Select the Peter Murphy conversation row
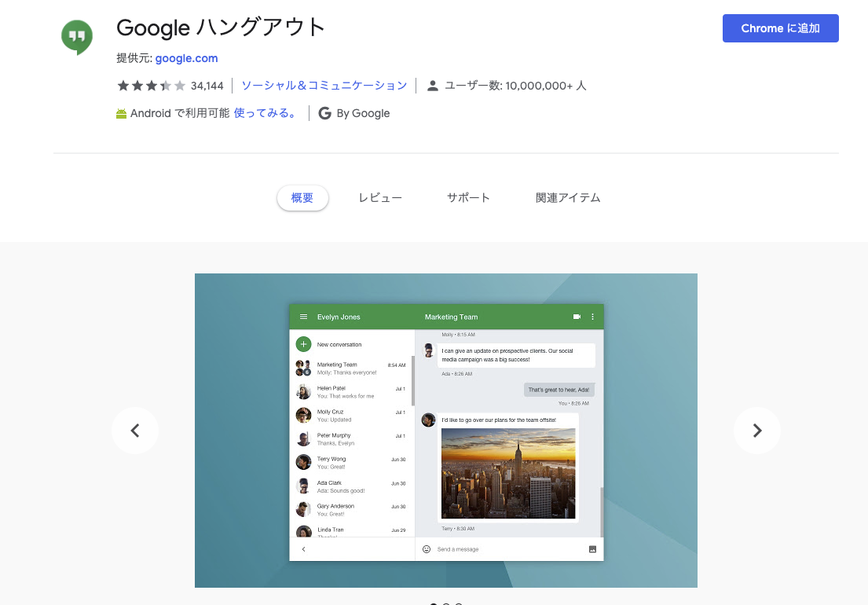 [351, 439]
